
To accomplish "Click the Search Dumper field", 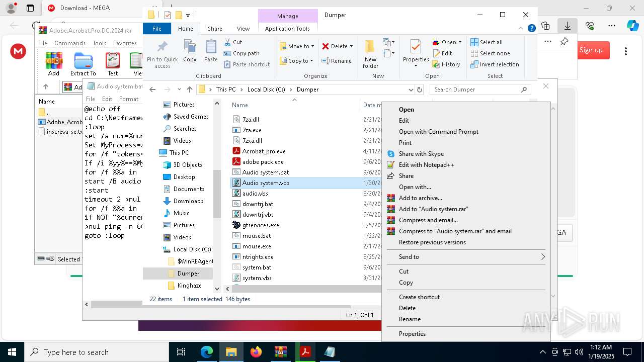I will (x=480, y=89).
